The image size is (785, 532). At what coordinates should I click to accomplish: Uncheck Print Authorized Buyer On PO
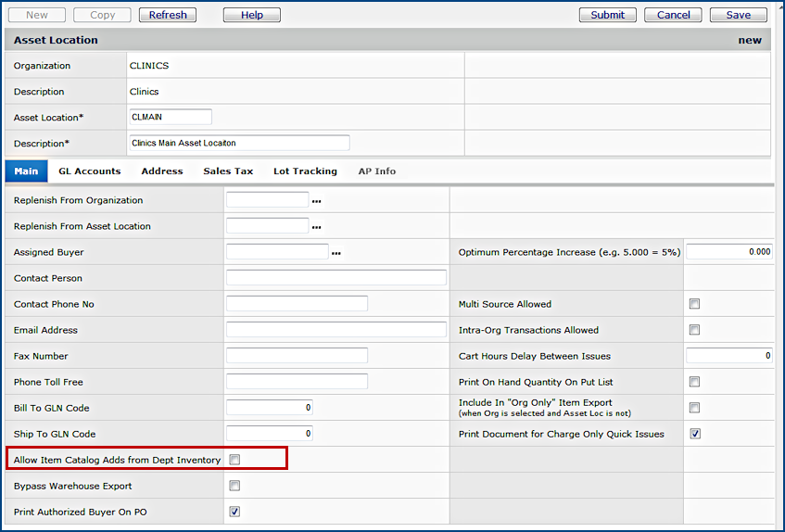(235, 512)
